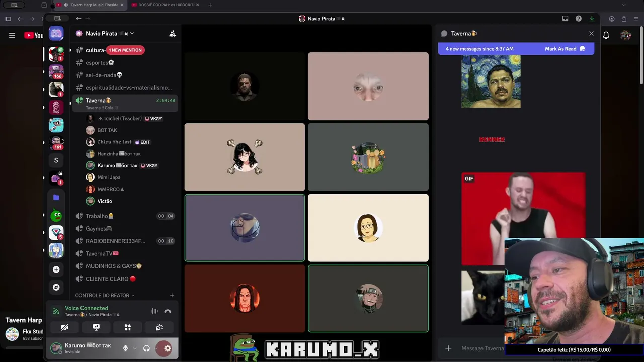Image resolution: width=644 pixels, height=362 pixels.
Task: Close the DOSSIÊ PODPAH tab
Action: coord(197,5)
